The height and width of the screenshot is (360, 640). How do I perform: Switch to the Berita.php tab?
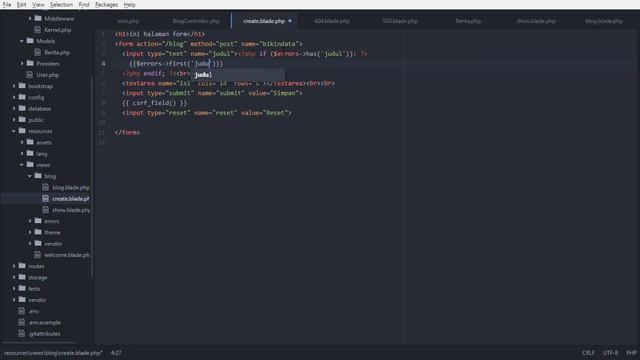click(x=468, y=21)
